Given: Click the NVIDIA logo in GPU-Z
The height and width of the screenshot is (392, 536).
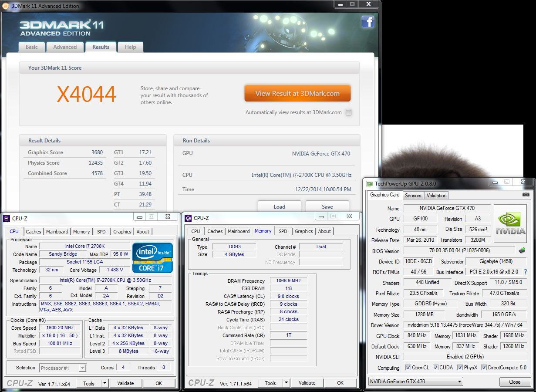Looking at the screenshot, I should [x=510, y=224].
